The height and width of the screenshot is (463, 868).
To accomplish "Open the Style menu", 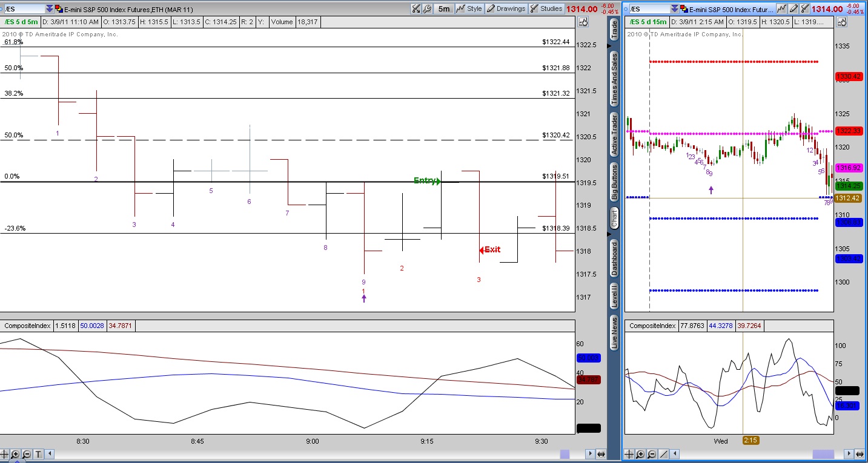I will tap(469, 9).
